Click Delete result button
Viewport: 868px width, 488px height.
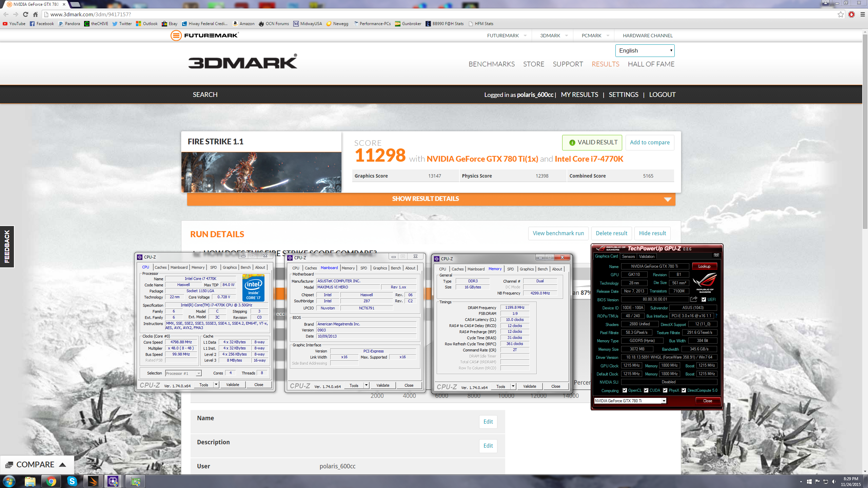(x=611, y=233)
